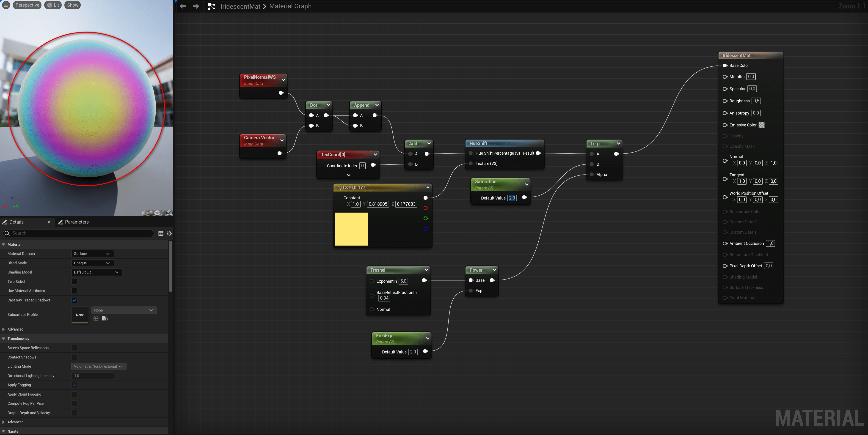Open the Shading Model dropdown
Viewport: 868px width, 435px height.
96,272
